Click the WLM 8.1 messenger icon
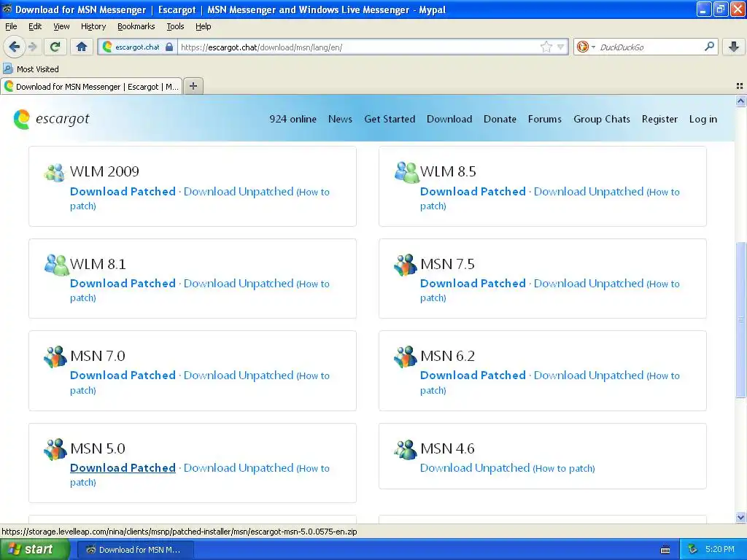Screen dimensions: 747x560 click(56, 265)
